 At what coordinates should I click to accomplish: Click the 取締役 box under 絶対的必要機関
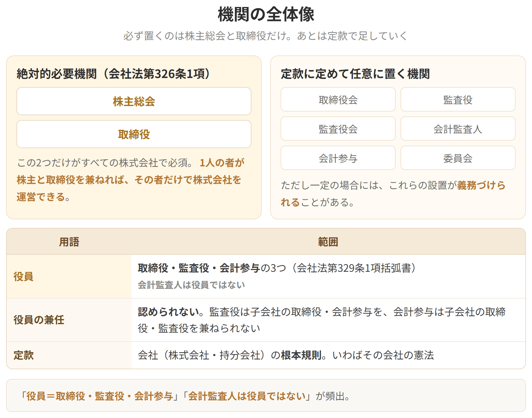pos(134,134)
